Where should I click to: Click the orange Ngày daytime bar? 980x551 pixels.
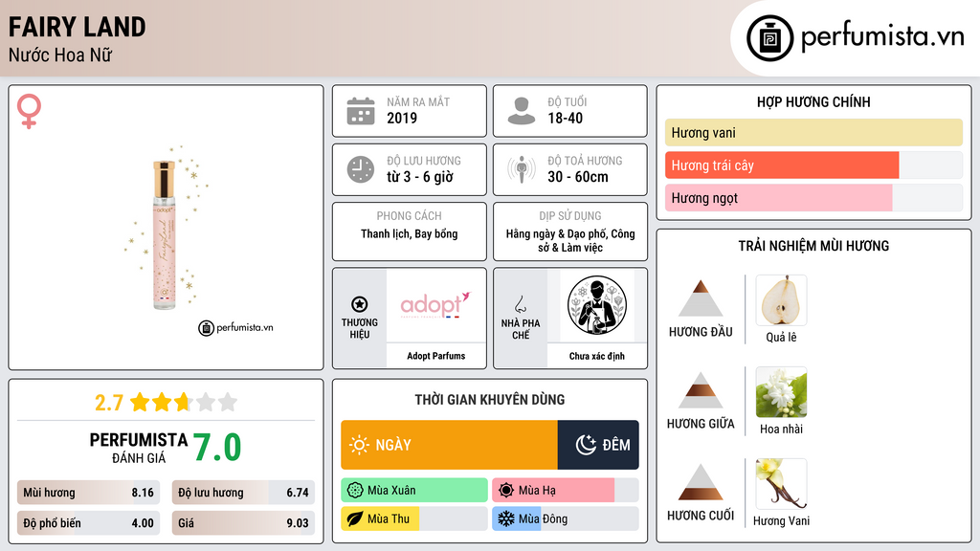[x=450, y=445]
